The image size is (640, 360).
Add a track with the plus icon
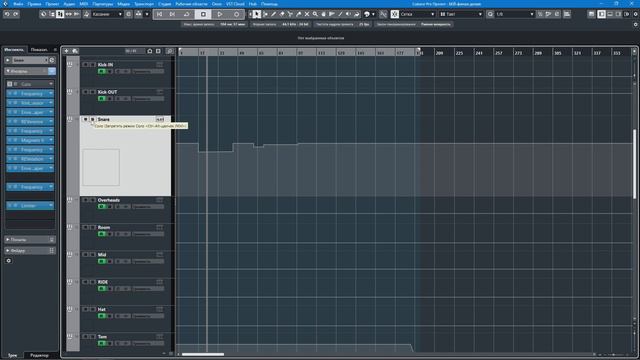point(66,51)
